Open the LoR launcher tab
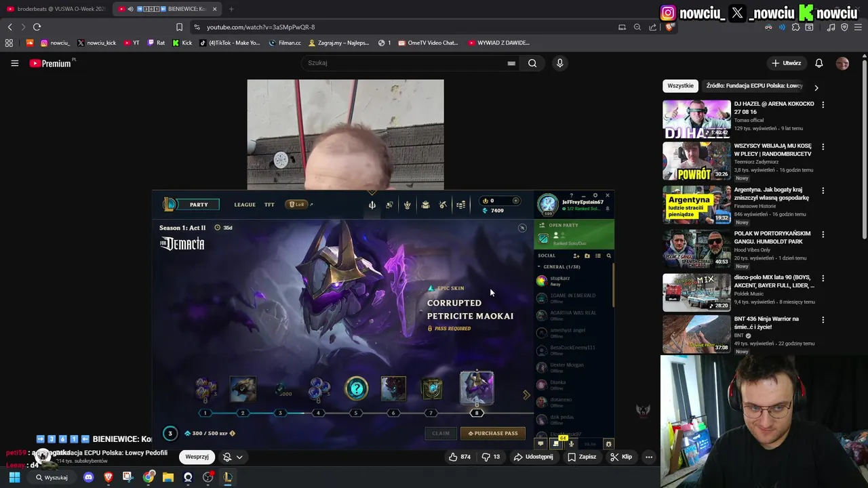This screenshot has height=488, width=868. pos(298,204)
